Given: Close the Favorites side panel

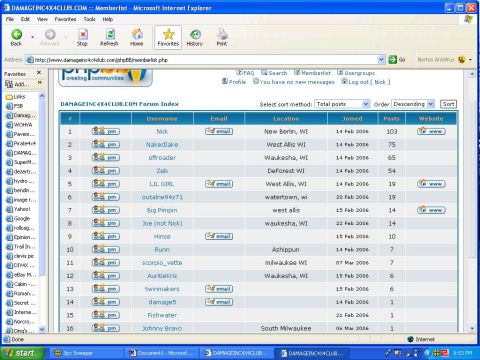Looking at the screenshot, I should tap(39, 72).
